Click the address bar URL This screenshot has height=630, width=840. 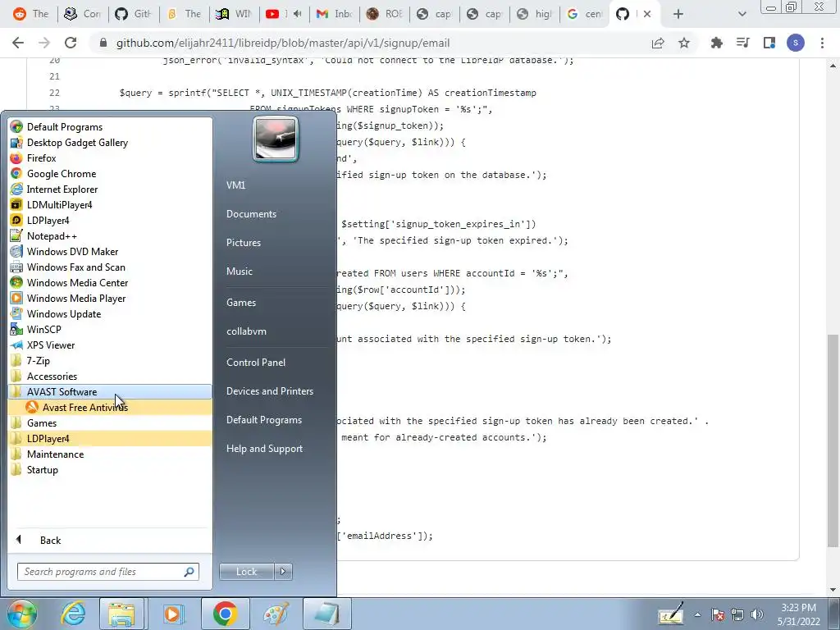283,43
